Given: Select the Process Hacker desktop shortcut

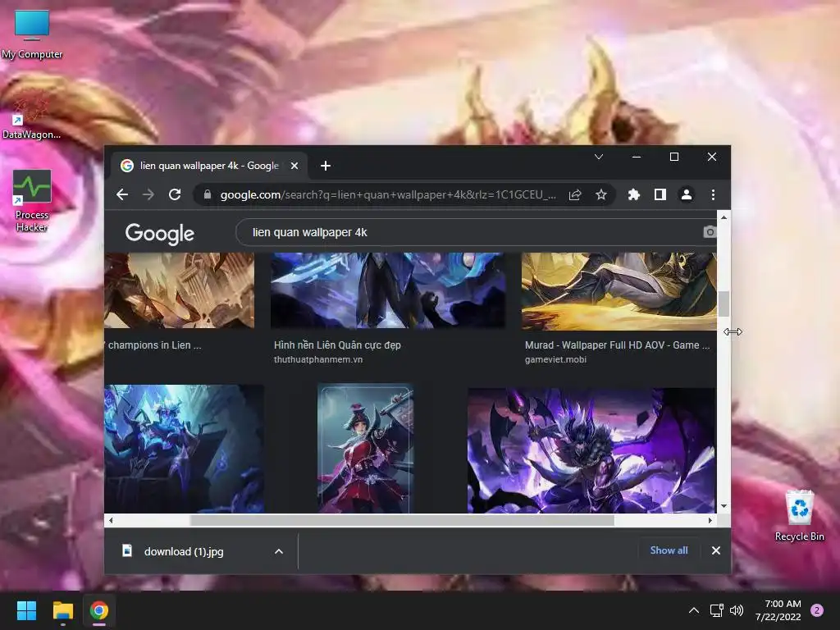Looking at the screenshot, I should [x=32, y=201].
